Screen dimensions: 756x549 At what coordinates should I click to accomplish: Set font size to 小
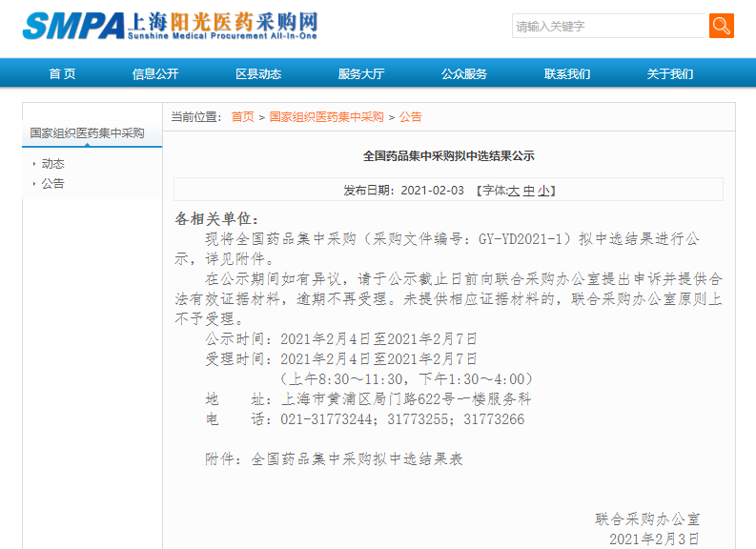pyautogui.click(x=543, y=191)
